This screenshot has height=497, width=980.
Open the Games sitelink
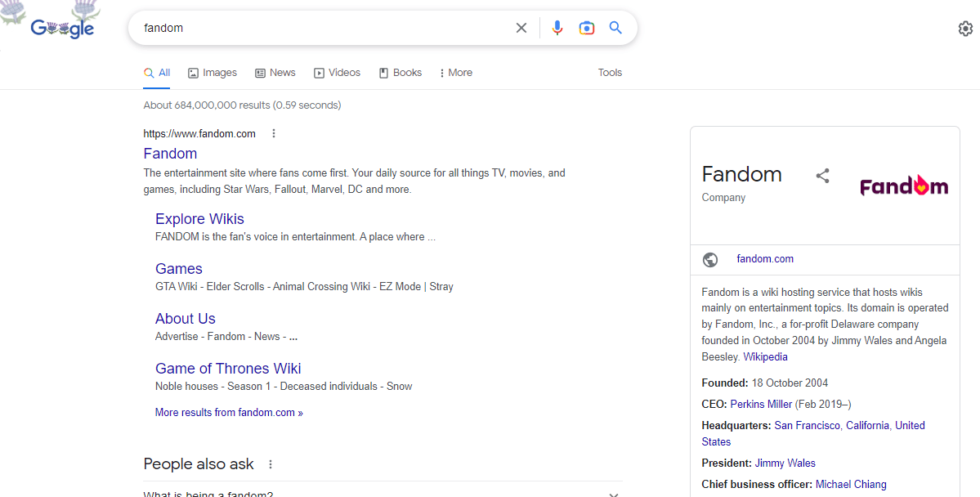click(179, 269)
